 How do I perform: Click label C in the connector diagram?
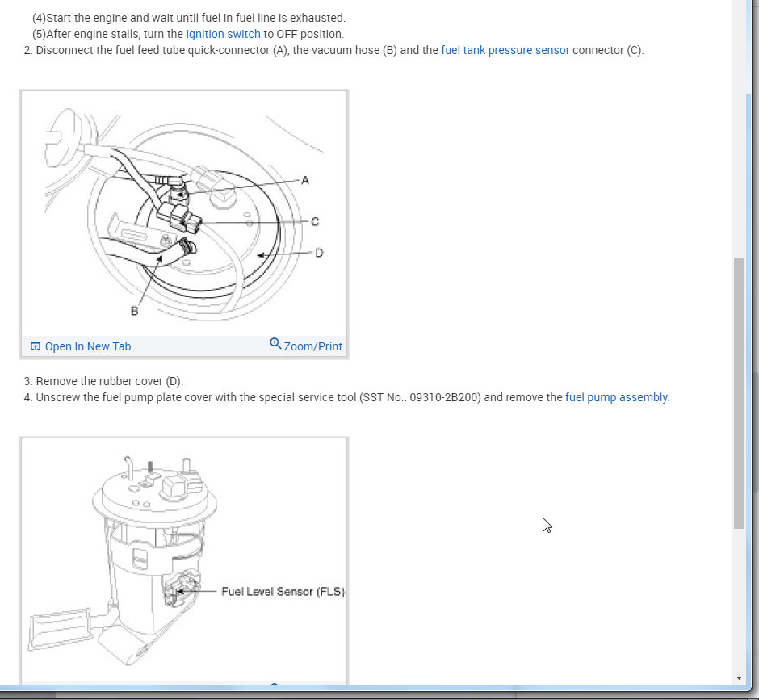(x=315, y=222)
